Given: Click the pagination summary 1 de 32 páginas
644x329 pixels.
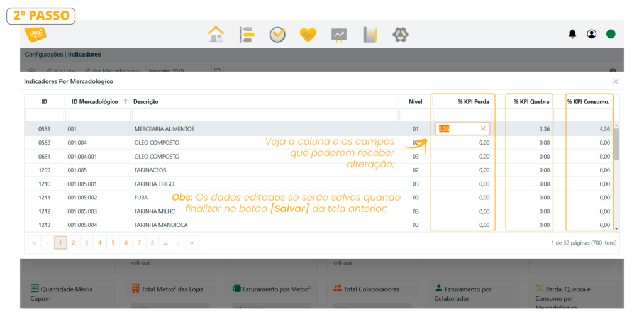Looking at the screenshot, I should click(584, 243).
